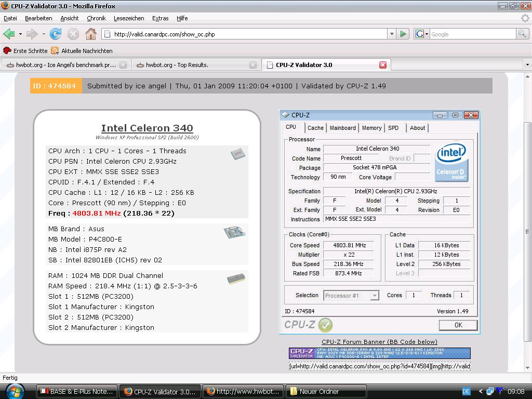Click the RAM module icon
Image resolution: width=532 pixels, height=399 pixels.
236,278
